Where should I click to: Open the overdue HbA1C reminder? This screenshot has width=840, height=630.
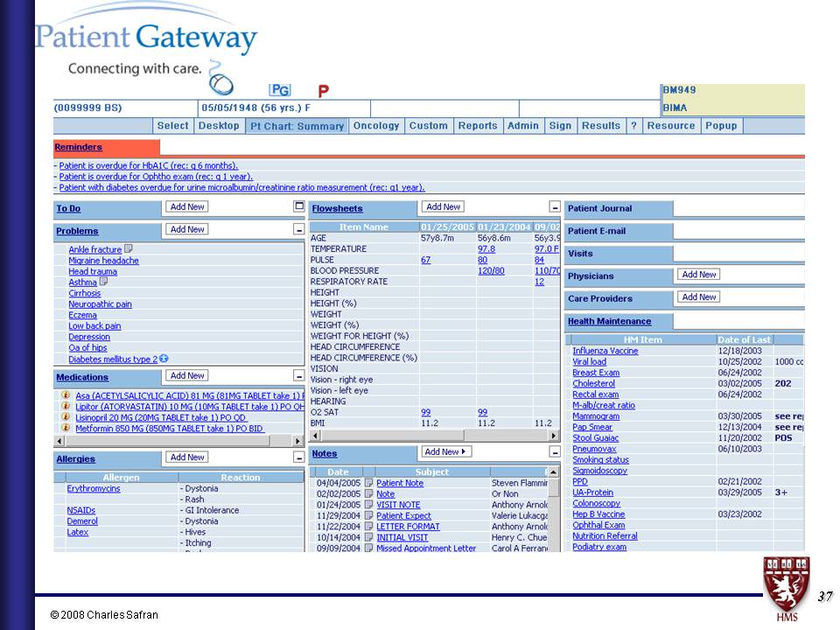pos(149,165)
